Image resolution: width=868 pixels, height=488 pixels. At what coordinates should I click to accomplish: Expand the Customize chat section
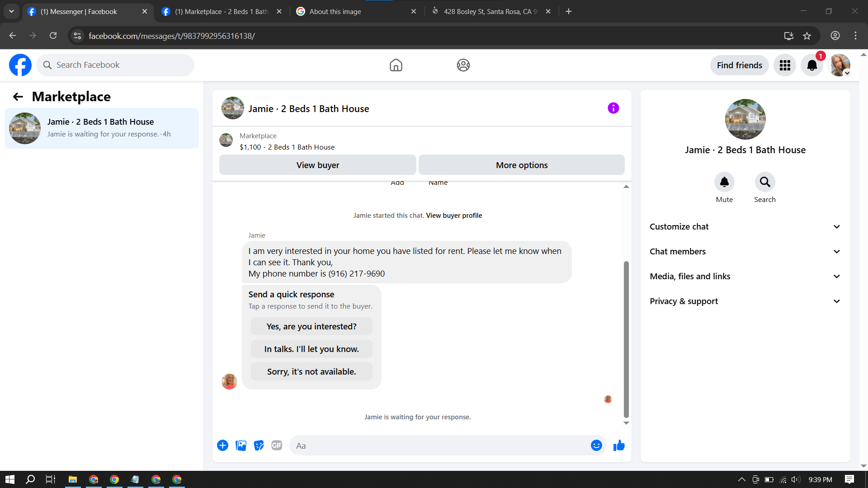[x=745, y=227]
